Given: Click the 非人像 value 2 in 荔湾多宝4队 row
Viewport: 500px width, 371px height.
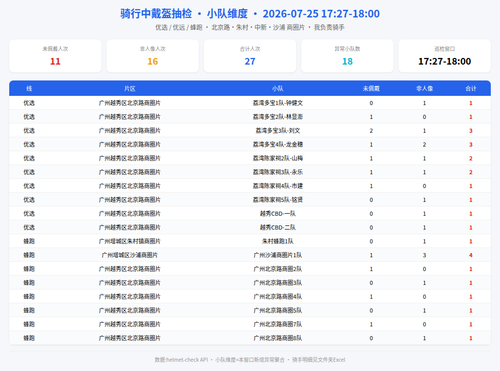Looking at the screenshot, I should 424,145.
